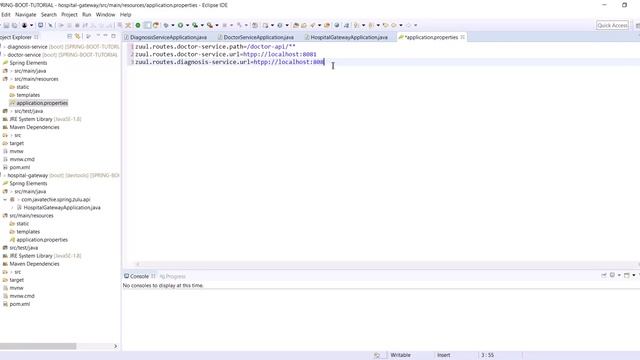Close the application.properties editor tab

click(x=462, y=37)
